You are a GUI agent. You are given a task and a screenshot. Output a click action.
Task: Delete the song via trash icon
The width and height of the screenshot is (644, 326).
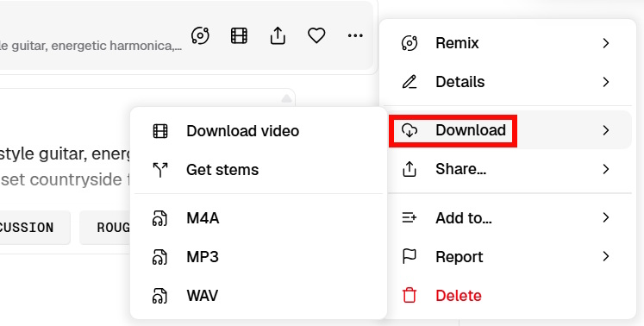point(410,296)
